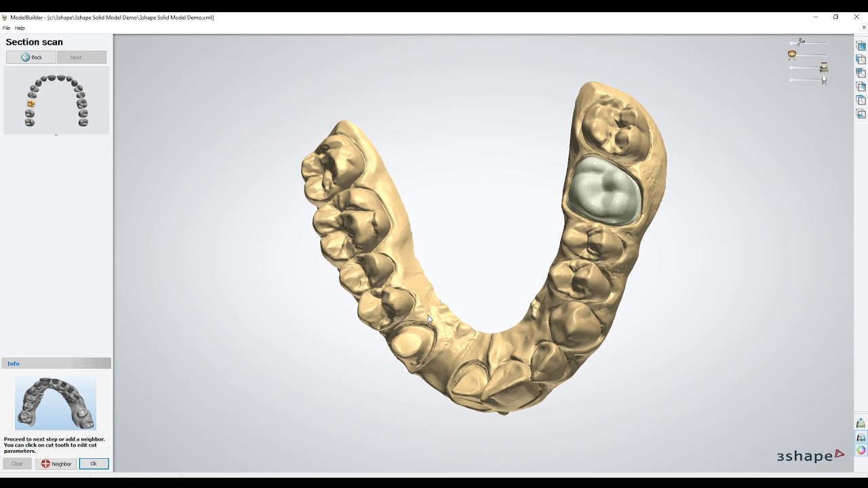The width and height of the screenshot is (868, 488).
Task: Click the small white tooth slider handle, fourth slider
Action: tap(824, 80)
